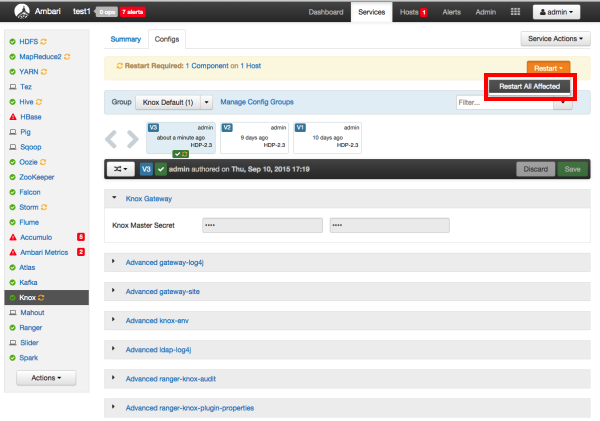The width and height of the screenshot is (600, 421).
Task: Click the Accumulo alert count badge 5
Action: pos(81,237)
